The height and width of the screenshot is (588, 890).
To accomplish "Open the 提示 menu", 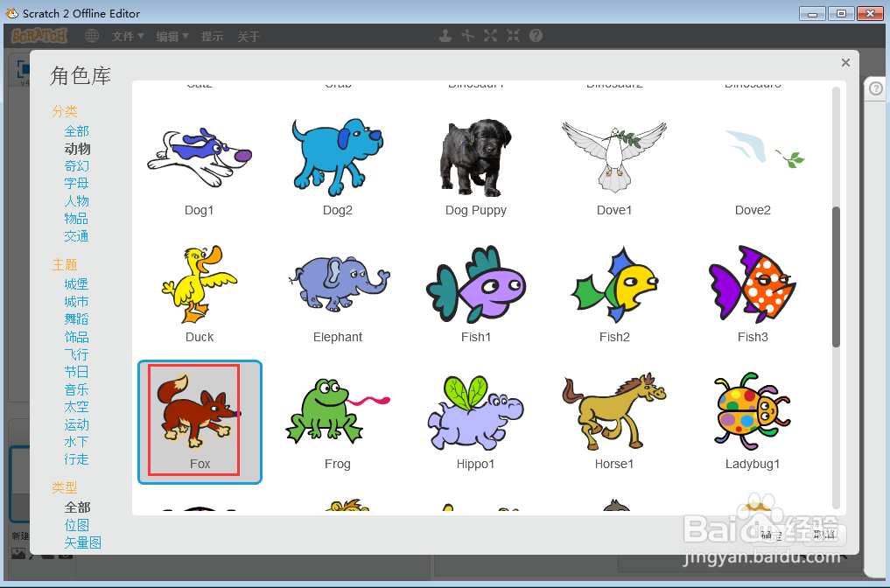I will [x=213, y=37].
